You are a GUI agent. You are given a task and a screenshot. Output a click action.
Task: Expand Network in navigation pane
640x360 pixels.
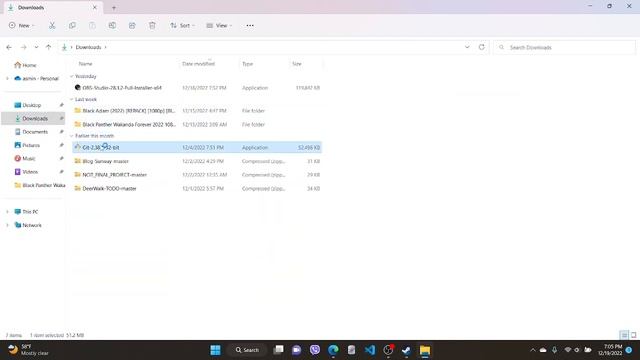[7, 225]
